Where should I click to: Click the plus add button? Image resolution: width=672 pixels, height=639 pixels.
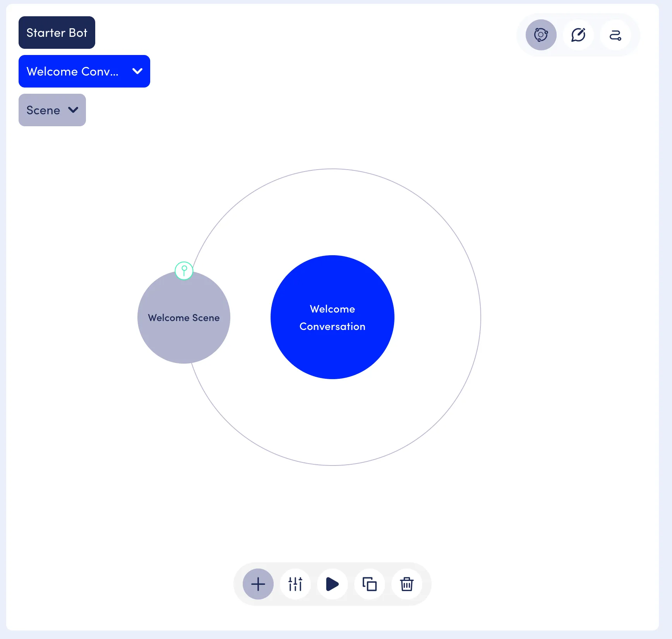point(258,584)
